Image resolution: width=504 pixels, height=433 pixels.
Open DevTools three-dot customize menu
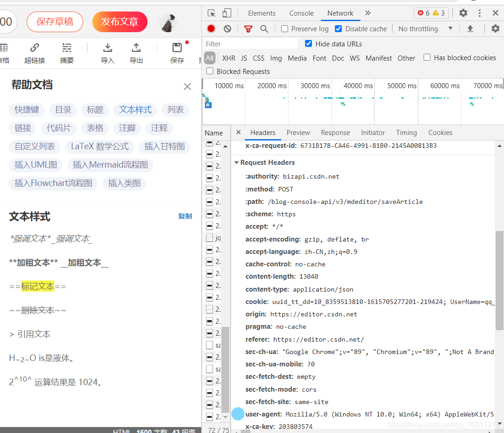(480, 13)
